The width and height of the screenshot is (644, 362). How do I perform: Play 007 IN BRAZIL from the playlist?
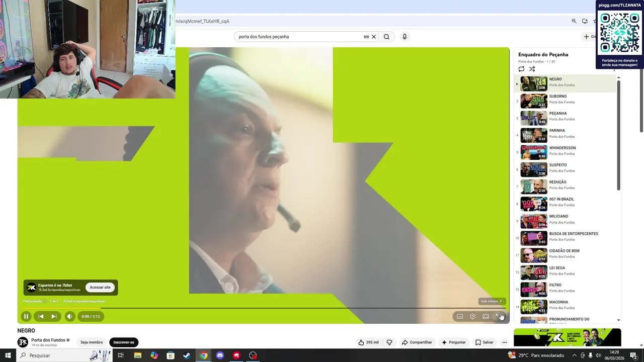click(565, 204)
